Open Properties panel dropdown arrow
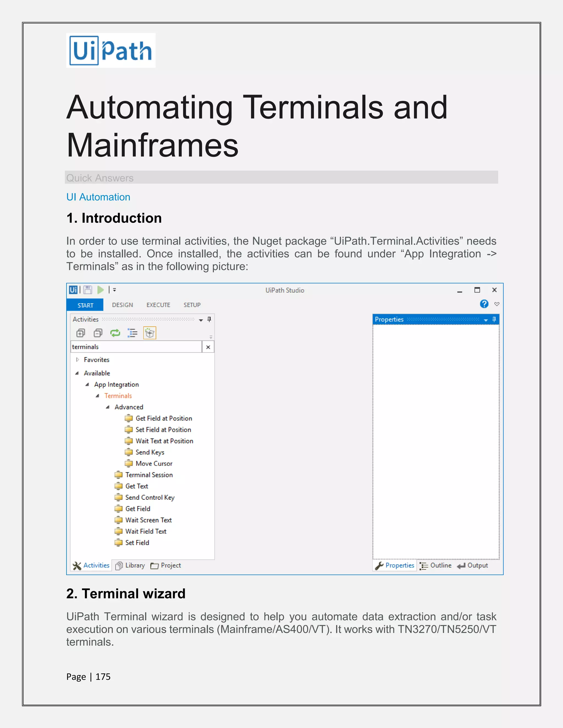The height and width of the screenshot is (728, 563). coord(486,320)
